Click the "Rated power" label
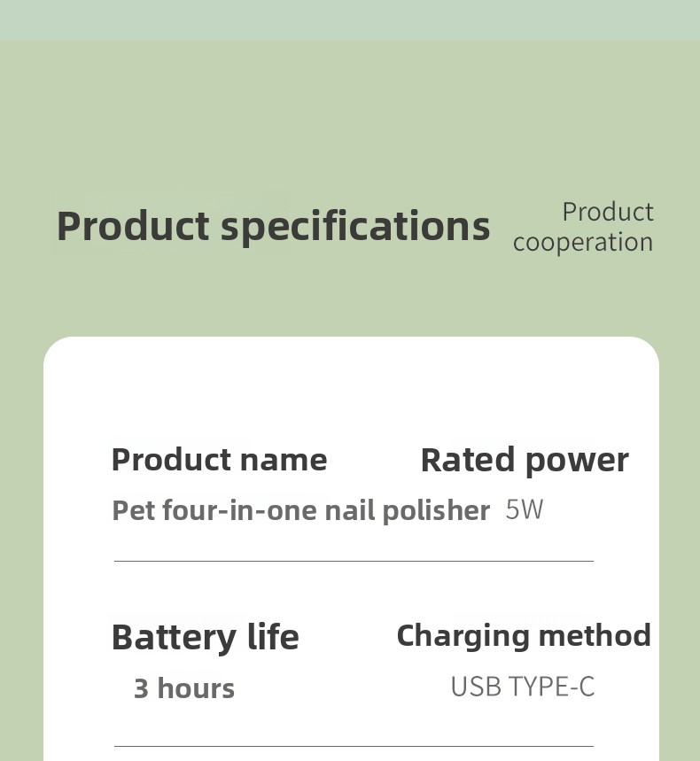This screenshot has width=700, height=761. (524, 460)
